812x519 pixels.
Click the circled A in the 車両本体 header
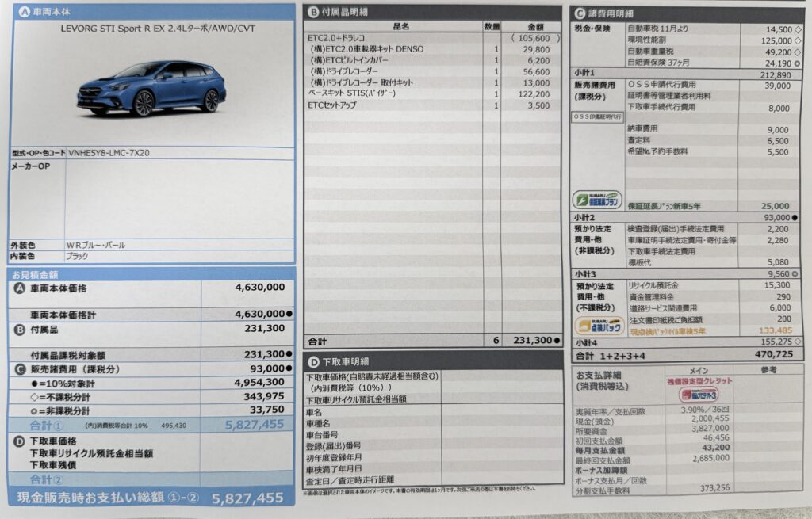point(24,11)
